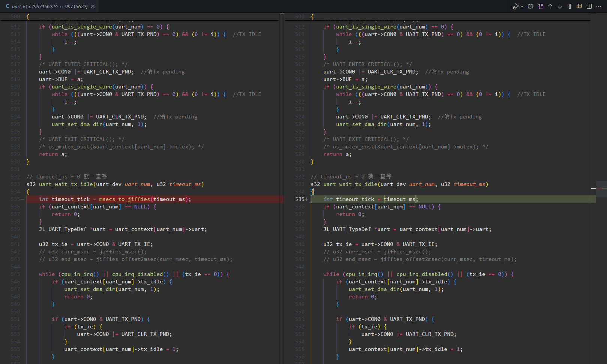
Task: Go to the next change with down arrow
Action: pos(560,6)
